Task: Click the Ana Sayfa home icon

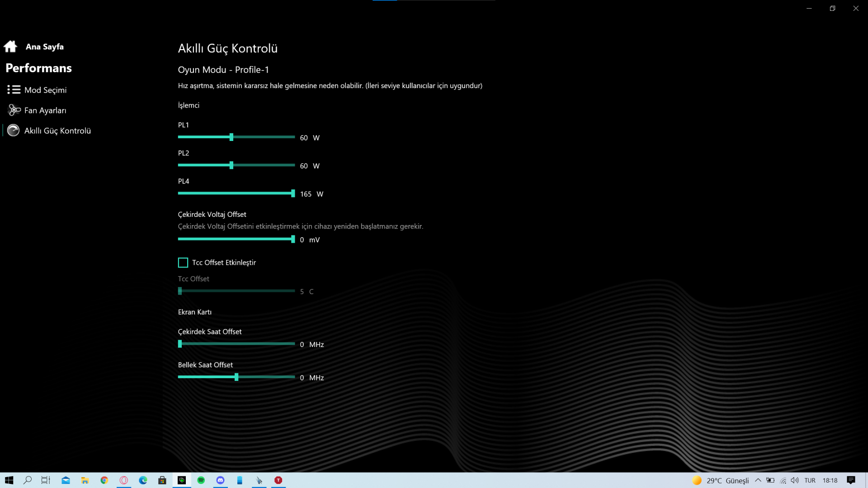Action: (x=10, y=47)
